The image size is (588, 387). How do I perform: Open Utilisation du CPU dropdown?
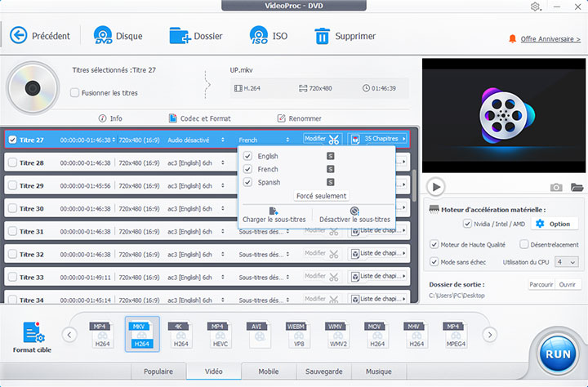pos(566,262)
